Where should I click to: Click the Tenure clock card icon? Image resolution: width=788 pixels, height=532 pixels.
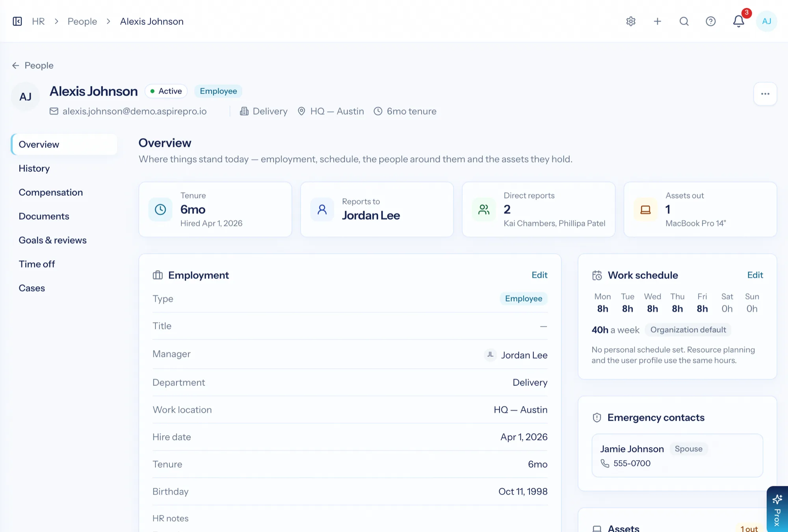pyautogui.click(x=160, y=209)
